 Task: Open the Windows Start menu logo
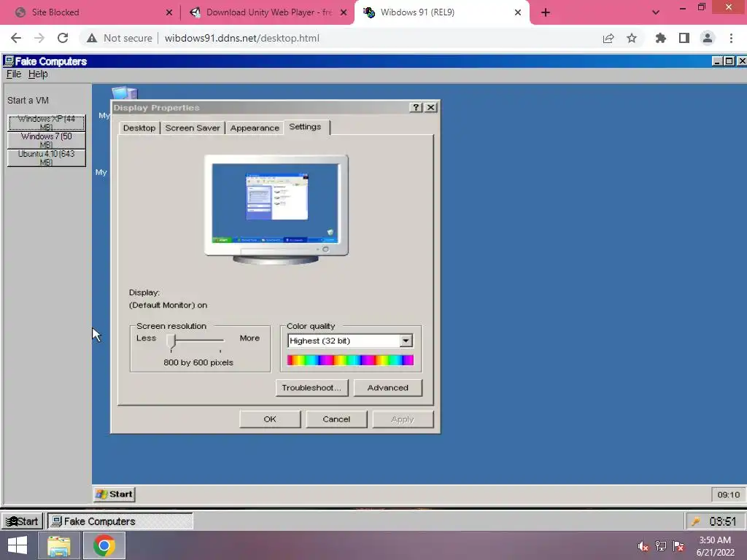click(x=18, y=545)
